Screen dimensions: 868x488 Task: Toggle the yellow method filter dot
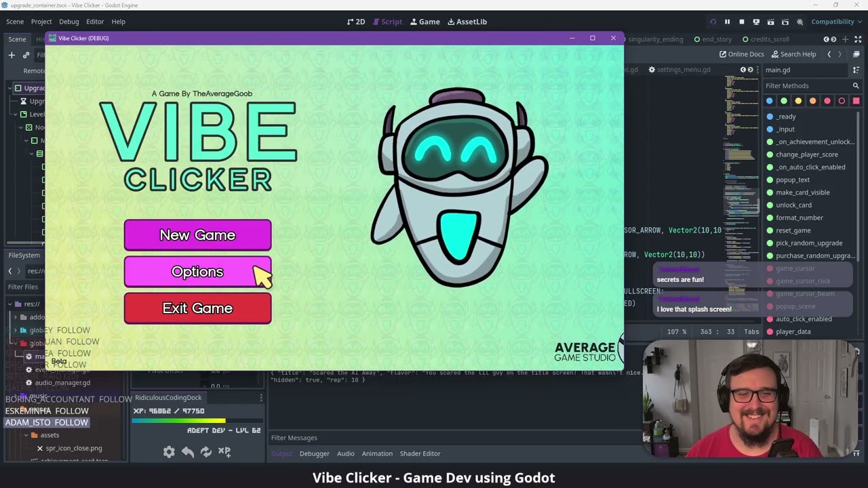pyautogui.click(x=798, y=101)
